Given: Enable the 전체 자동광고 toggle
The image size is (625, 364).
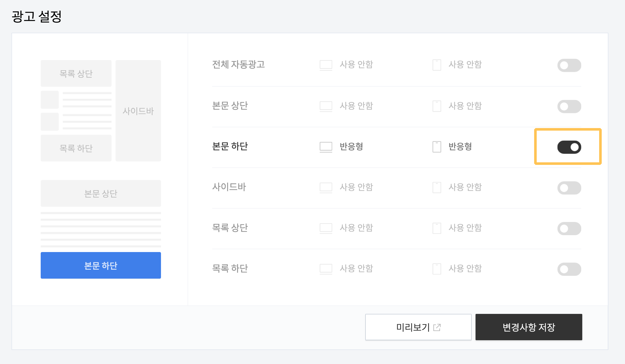Looking at the screenshot, I should pos(569,65).
